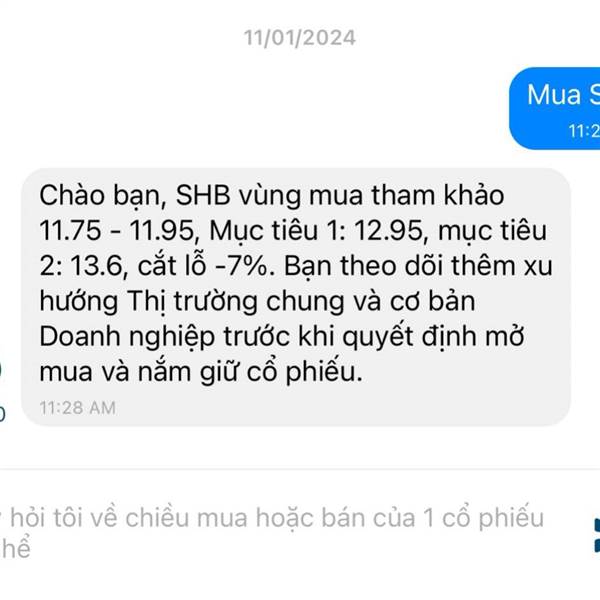This screenshot has height=600, width=600.
Task: Tap 'Bạn theo dõi thêm xu' text
Action: click(x=418, y=266)
